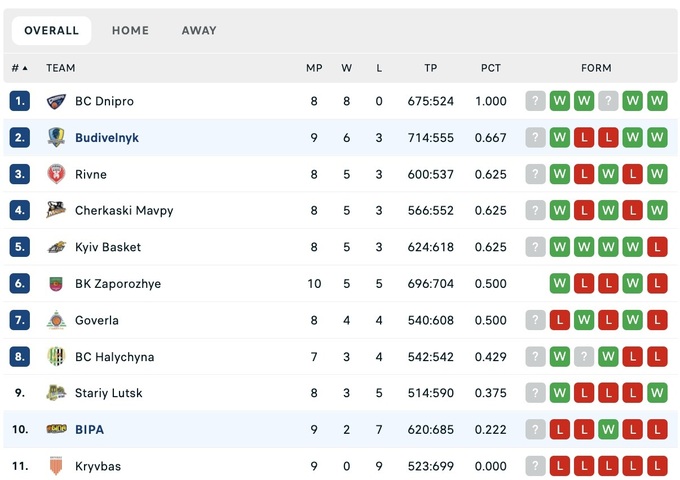Screen dimensions: 680x480
Task: Switch to the Away standings tab
Action: 199,31
